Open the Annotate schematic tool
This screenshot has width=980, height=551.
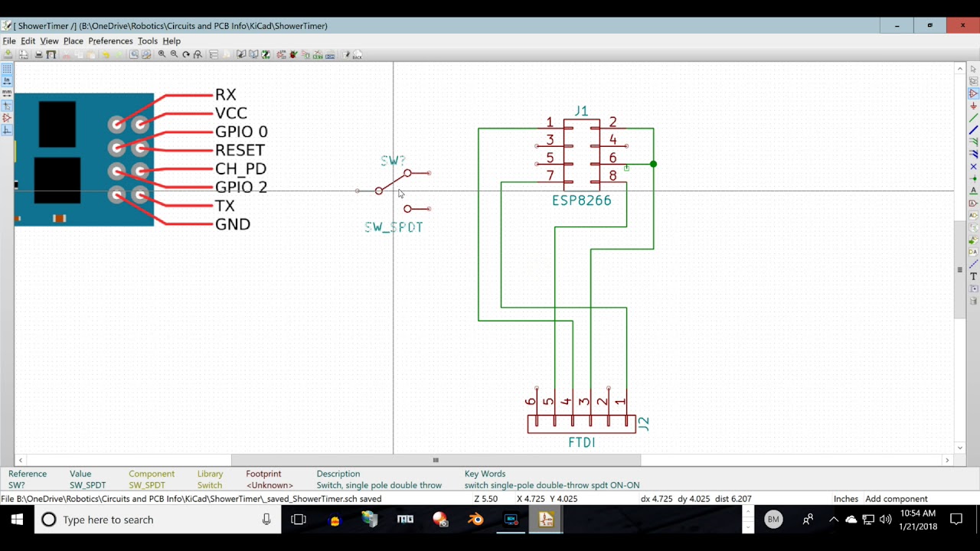281,54
